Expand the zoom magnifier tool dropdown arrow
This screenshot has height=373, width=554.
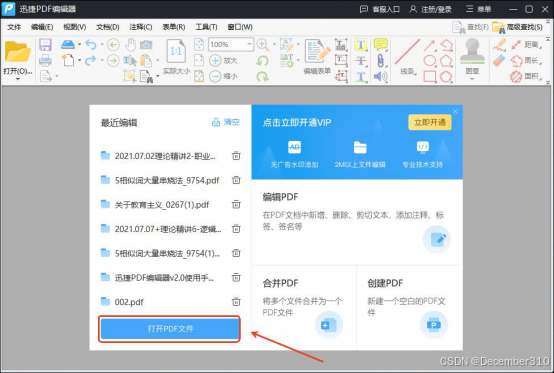click(274, 45)
